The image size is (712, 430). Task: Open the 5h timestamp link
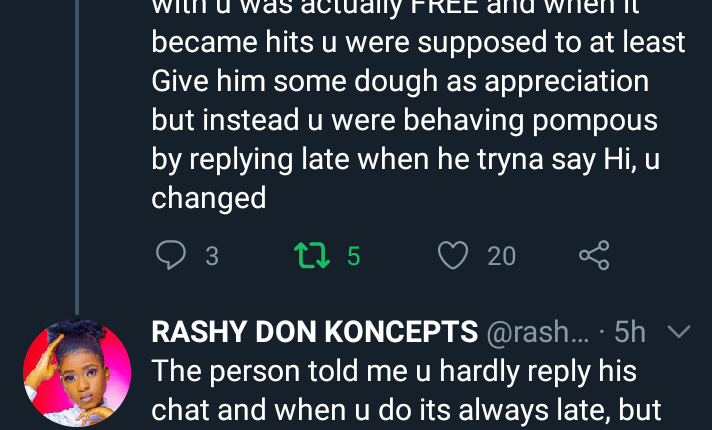pyautogui.click(x=630, y=332)
